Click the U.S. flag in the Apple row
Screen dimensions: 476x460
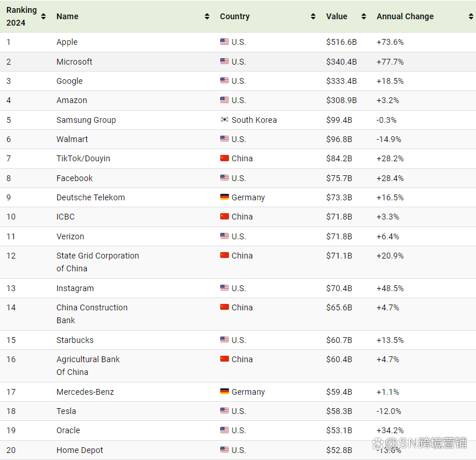pyautogui.click(x=225, y=41)
